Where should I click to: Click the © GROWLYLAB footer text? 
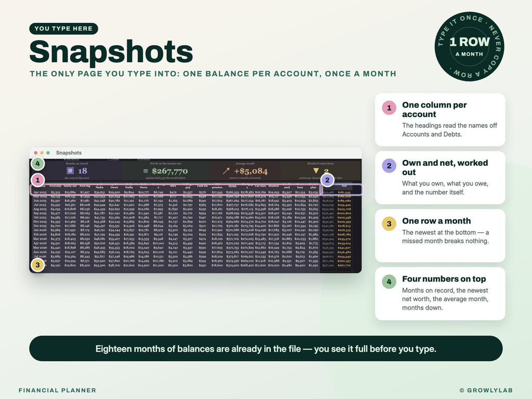(486, 390)
